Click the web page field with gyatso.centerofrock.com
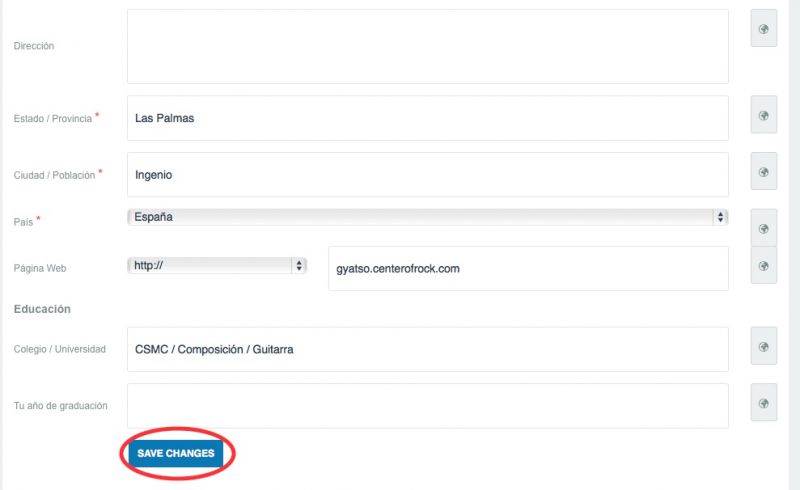 click(529, 268)
